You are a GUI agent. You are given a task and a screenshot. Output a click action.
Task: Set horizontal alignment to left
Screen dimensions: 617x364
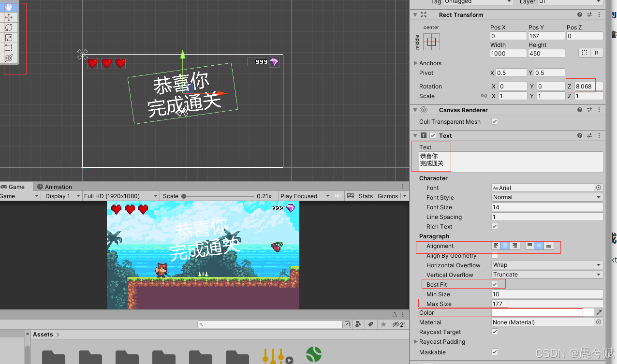tap(496, 246)
